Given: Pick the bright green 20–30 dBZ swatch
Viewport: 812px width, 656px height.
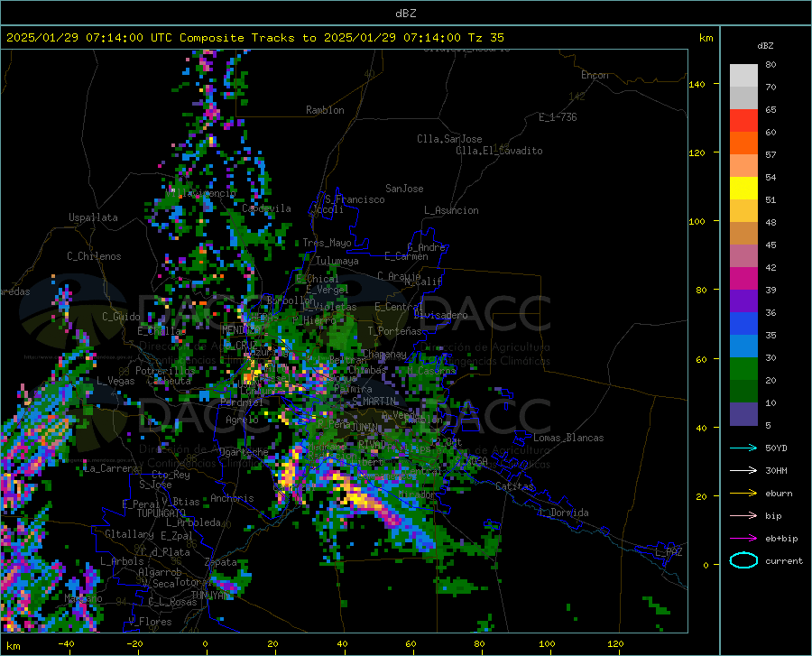Looking at the screenshot, I should coord(743,369).
